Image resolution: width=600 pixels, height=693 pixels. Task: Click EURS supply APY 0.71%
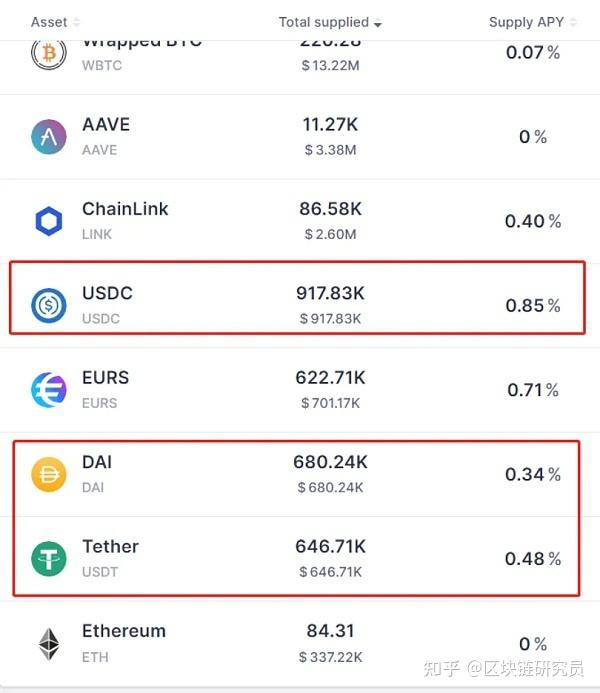pyautogui.click(x=532, y=390)
